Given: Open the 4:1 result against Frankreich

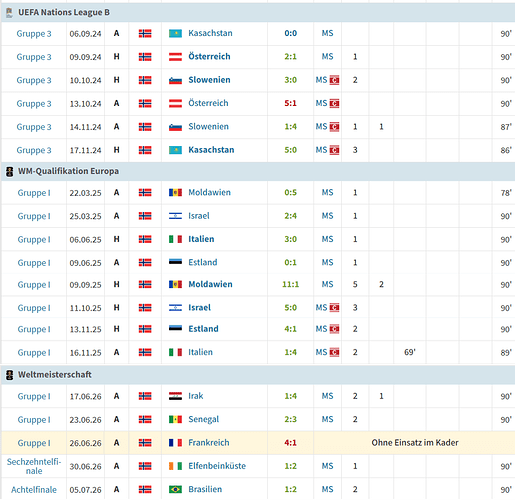Looking at the screenshot, I should tap(290, 443).
